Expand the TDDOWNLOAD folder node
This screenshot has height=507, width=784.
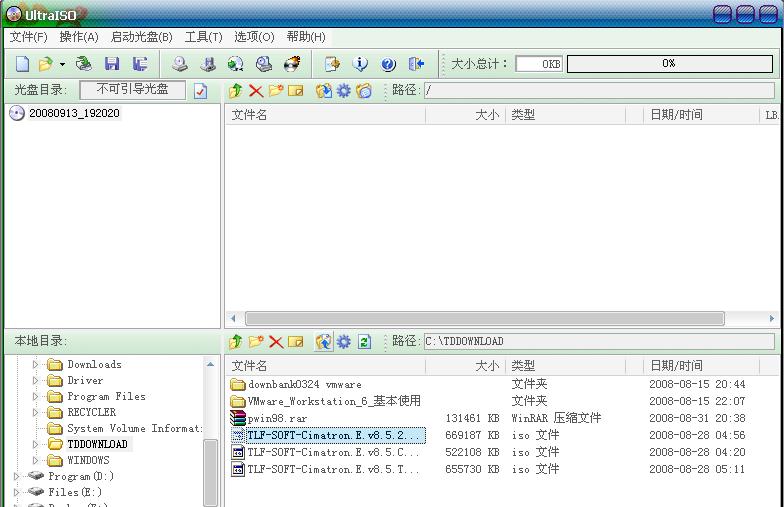click(35, 444)
